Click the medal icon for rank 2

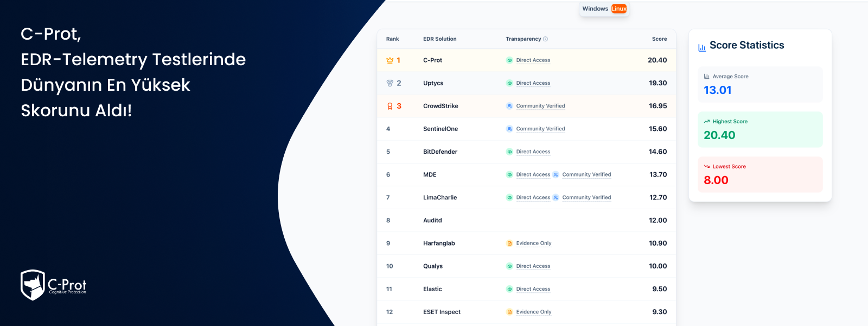[x=390, y=83]
